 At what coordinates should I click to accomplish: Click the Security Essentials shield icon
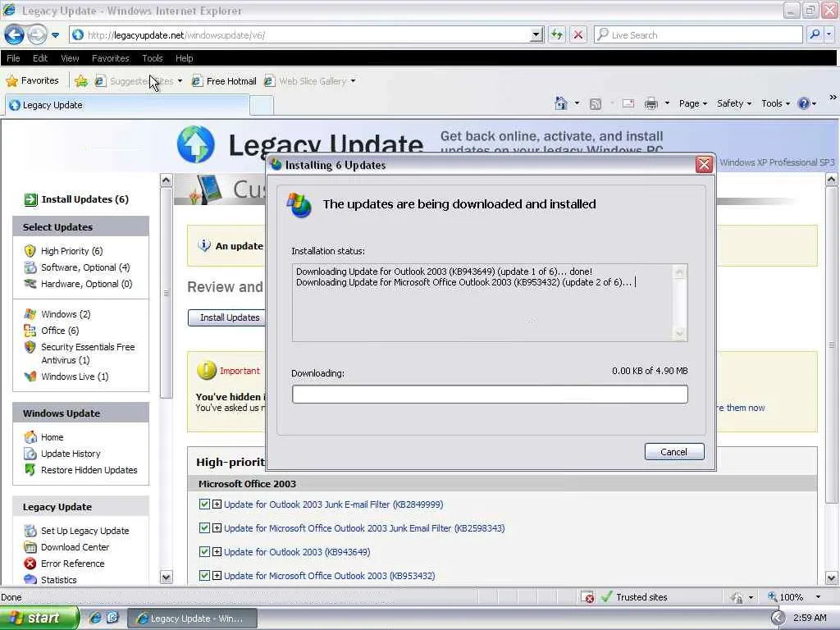pos(30,347)
